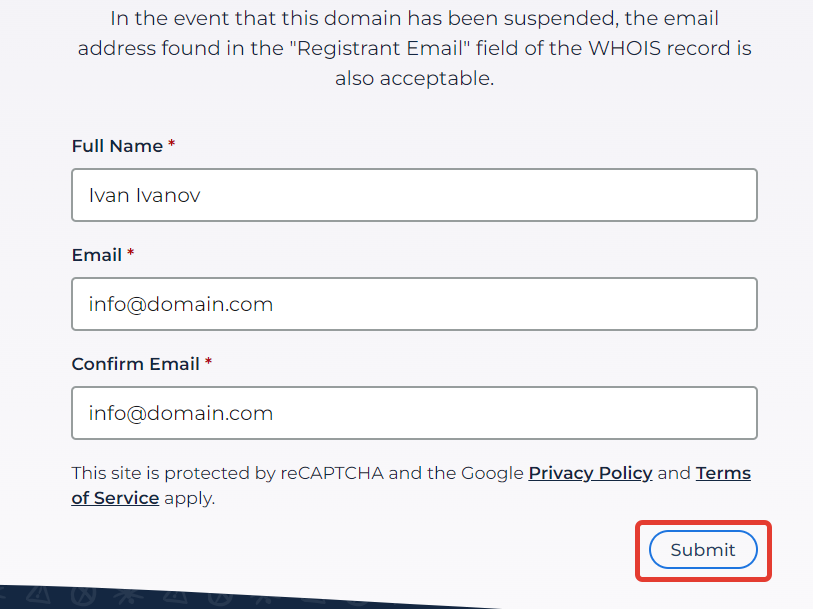The image size is (813, 609).
Task: Click the red asterisk beside Full Name
Action: pyautogui.click(x=172, y=144)
